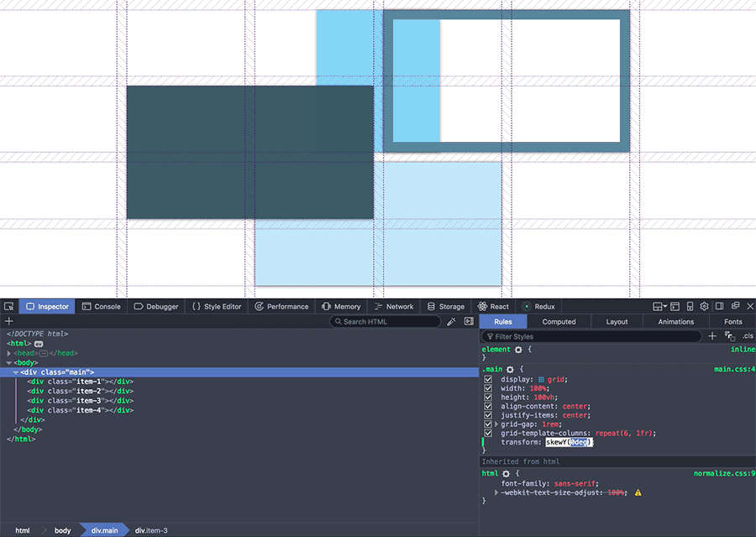Select div.item-3 in the breadcrumbs
The height and width of the screenshot is (537, 756).
[151, 530]
